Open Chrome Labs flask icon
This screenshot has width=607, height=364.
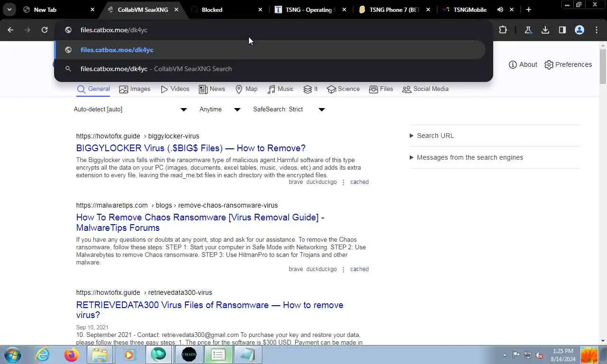[x=528, y=30]
